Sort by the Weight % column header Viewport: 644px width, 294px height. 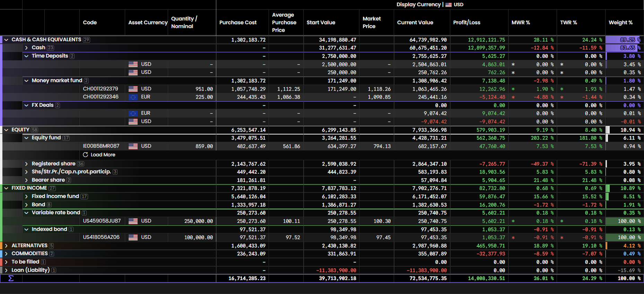[x=620, y=23]
